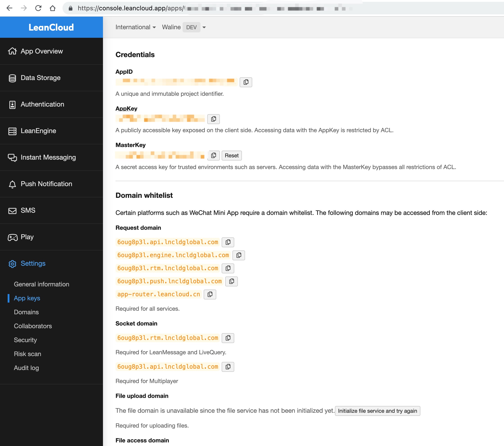Copy the engine domain to clipboard
Image resolution: width=504 pixels, height=446 pixels.
tap(239, 255)
